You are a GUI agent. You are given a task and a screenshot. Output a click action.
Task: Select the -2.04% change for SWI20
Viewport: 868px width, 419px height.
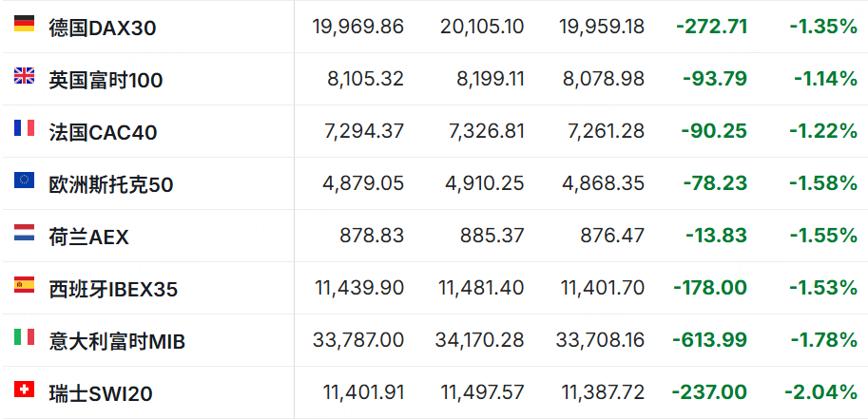coord(821,392)
